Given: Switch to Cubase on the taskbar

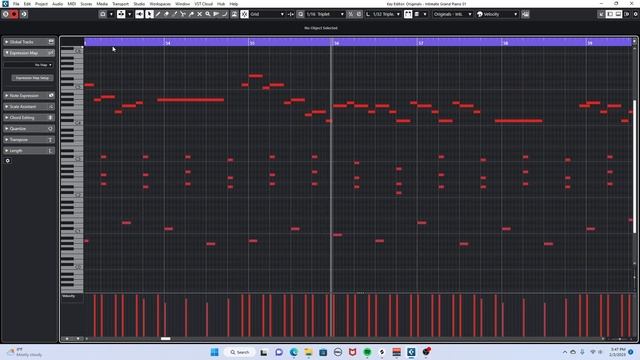Looking at the screenshot, I should point(411,352).
